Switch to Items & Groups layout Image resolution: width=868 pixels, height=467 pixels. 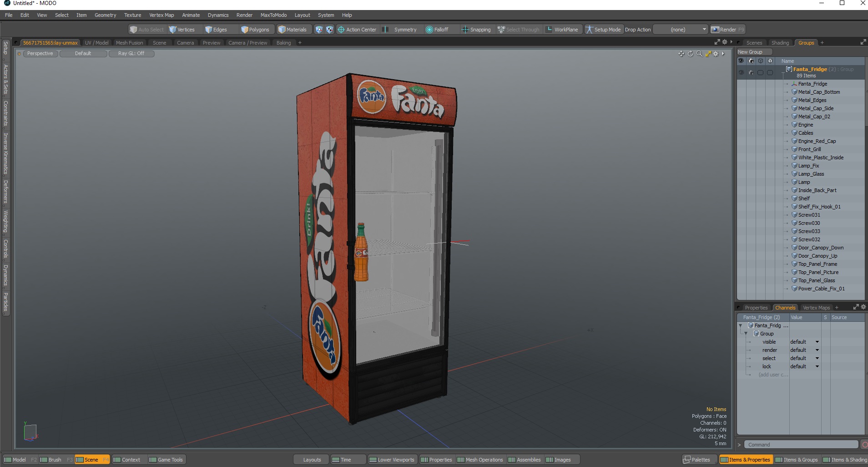pos(796,460)
